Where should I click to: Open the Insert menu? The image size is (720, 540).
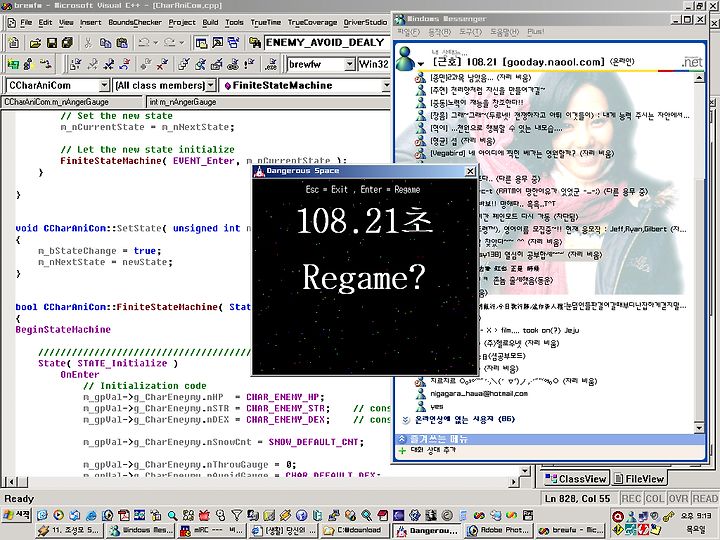pyautogui.click(x=90, y=22)
